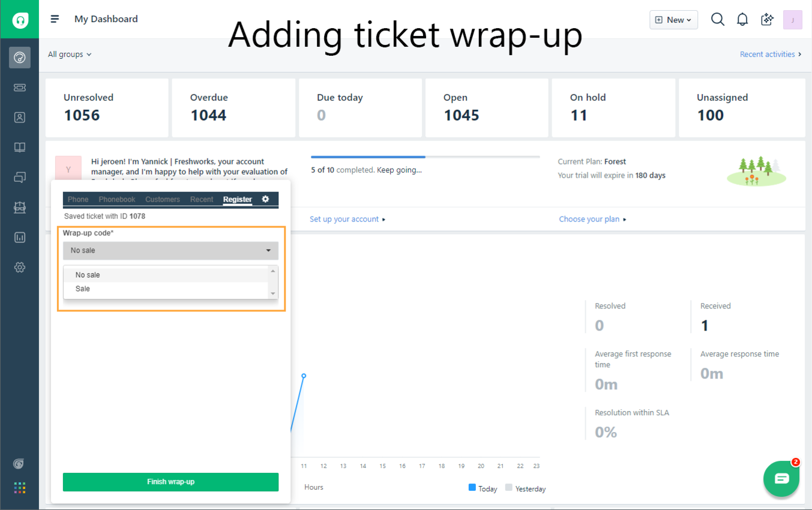Open Contacts from the left navigation
The height and width of the screenshot is (510, 812).
[20, 118]
